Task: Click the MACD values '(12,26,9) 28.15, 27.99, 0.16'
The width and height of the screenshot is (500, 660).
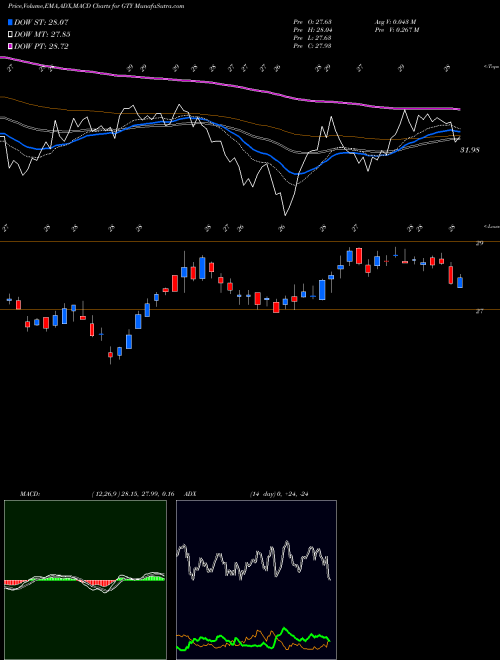Action: pos(132,494)
